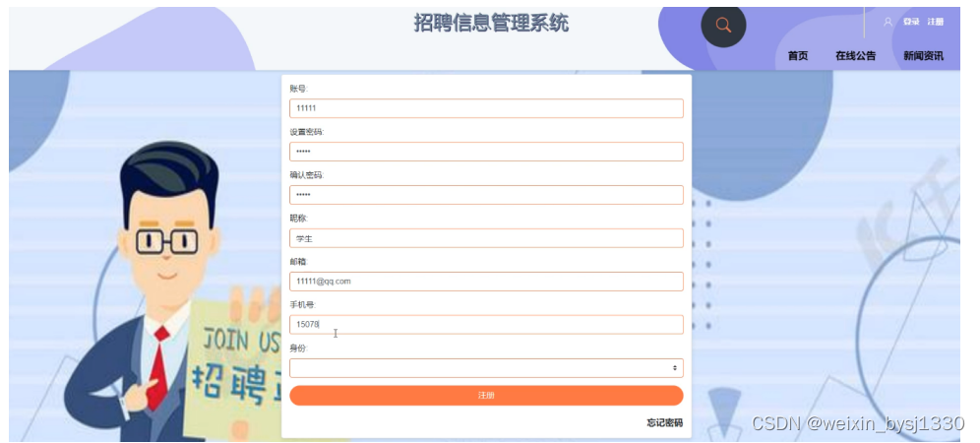The image size is (980, 443).
Task: Focus the 设置密码 password field
Action: click(486, 152)
